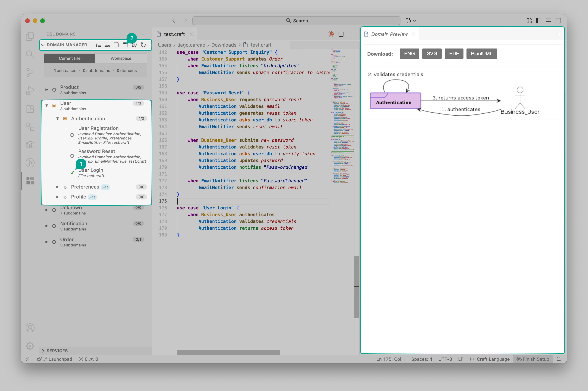Click the select-all checklist icon in Domain Manager
Screen dimensions: 588x391
[98, 45]
